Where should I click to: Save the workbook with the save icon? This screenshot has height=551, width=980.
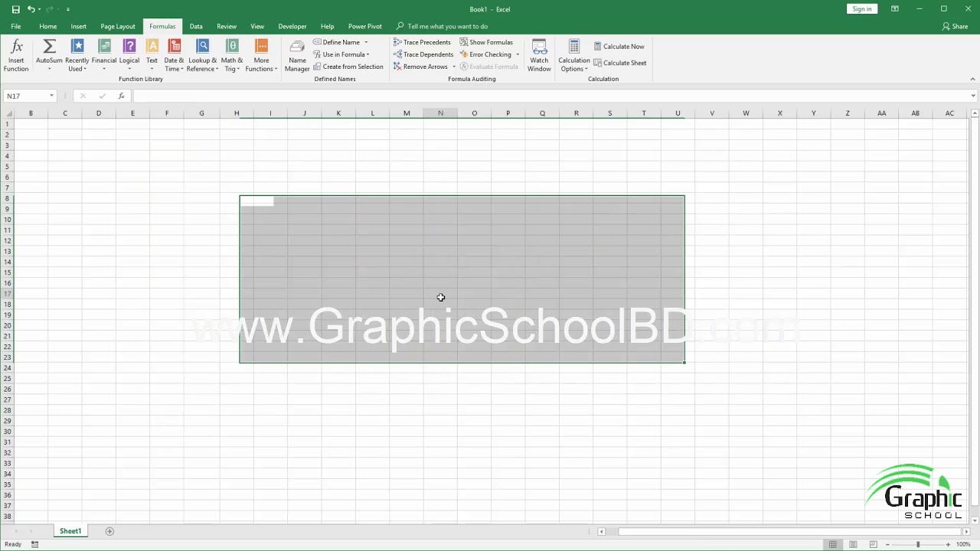pos(15,9)
